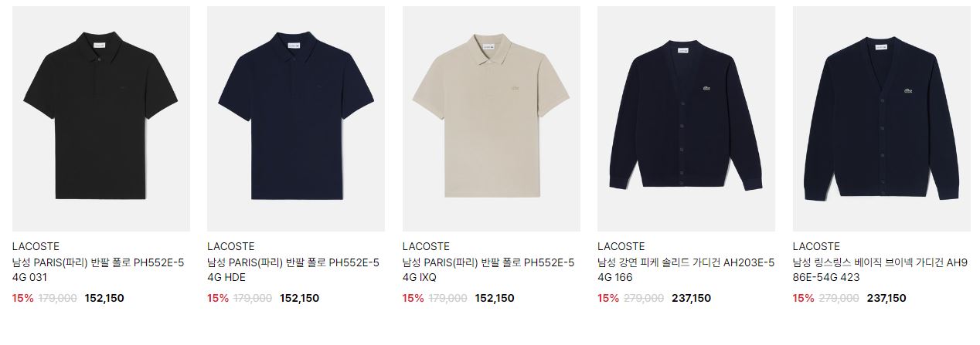Open the navy V-neck basic cardigan image
Image resolution: width=980 pixels, height=345 pixels.
[882, 119]
